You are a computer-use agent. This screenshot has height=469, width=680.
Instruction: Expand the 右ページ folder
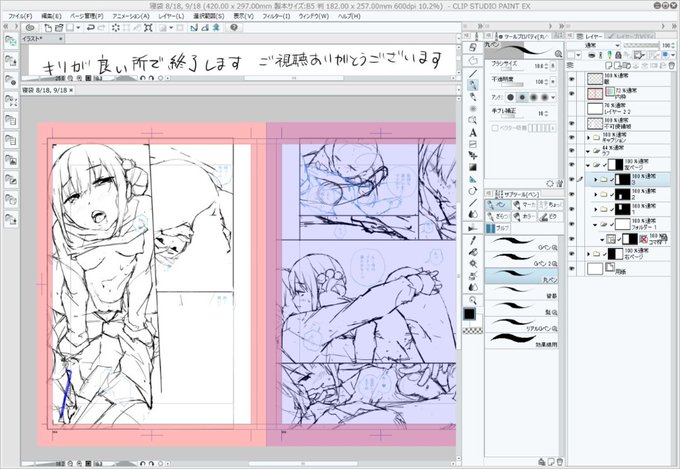[x=588, y=254]
